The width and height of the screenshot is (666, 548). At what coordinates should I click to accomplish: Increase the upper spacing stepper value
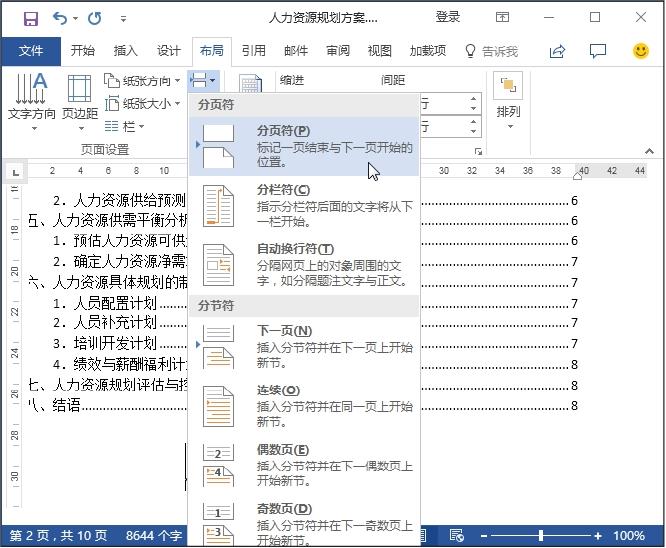[473, 99]
